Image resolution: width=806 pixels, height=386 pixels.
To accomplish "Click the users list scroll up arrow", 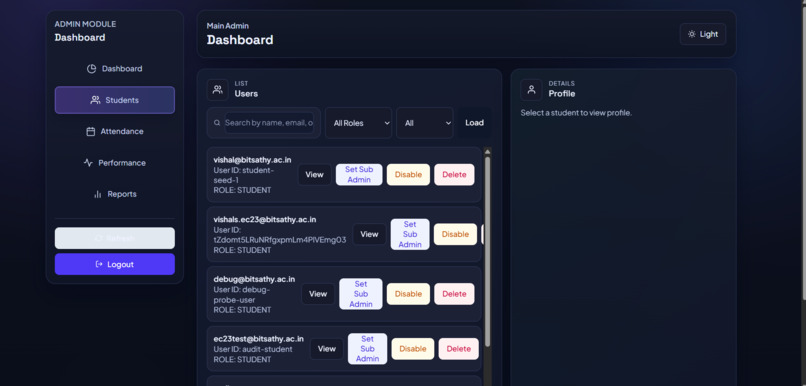I will pyautogui.click(x=487, y=152).
